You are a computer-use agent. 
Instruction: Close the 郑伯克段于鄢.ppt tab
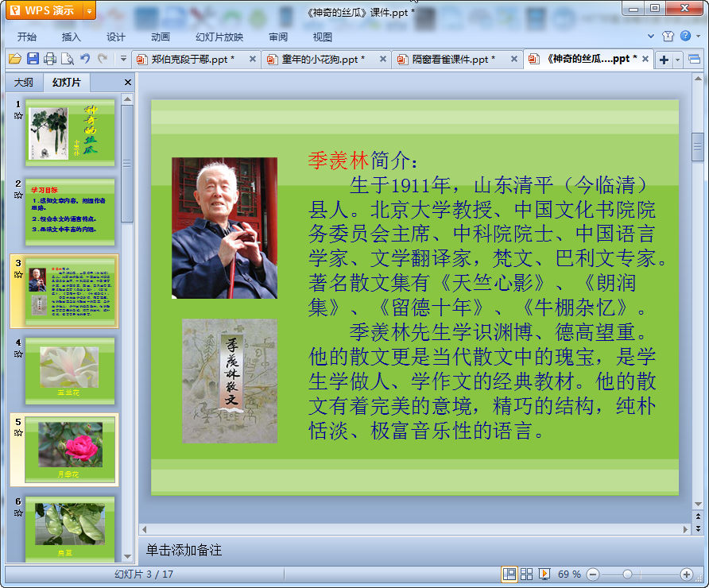[x=253, y=60]
